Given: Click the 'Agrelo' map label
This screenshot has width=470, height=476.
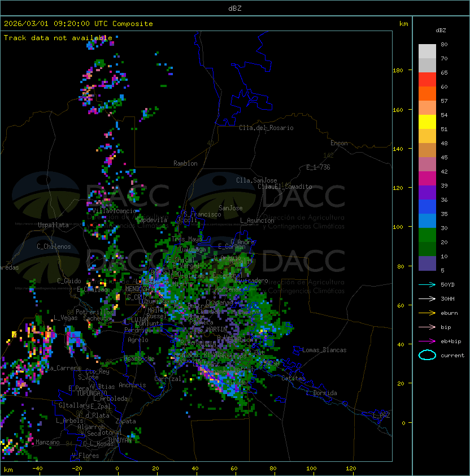Looking at the screenshot, I should click(x=138, y=340).
